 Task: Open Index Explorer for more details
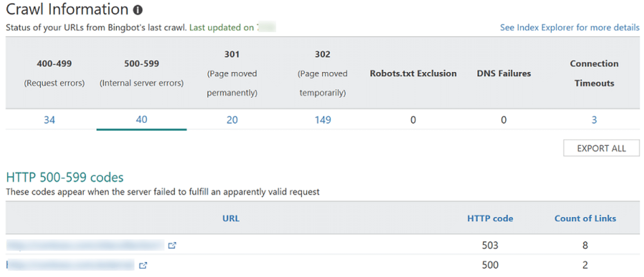coord(569,27)
